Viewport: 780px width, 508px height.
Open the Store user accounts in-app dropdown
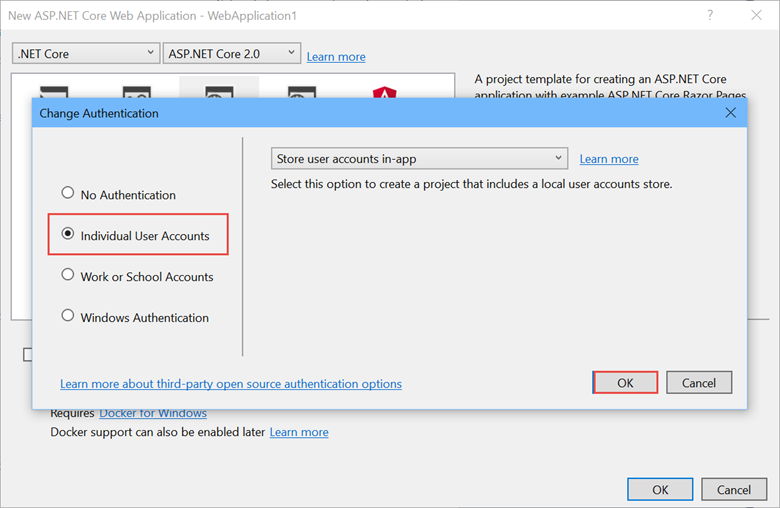(419, 158)
